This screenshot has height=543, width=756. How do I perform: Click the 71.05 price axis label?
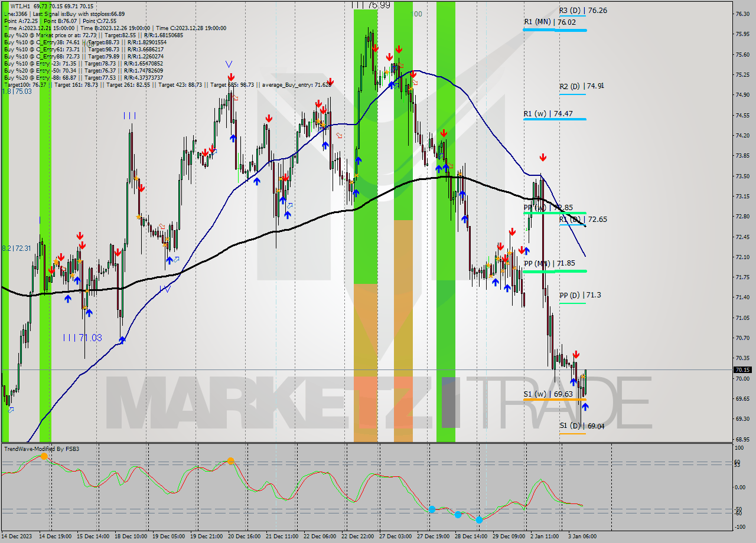point(742,318)
